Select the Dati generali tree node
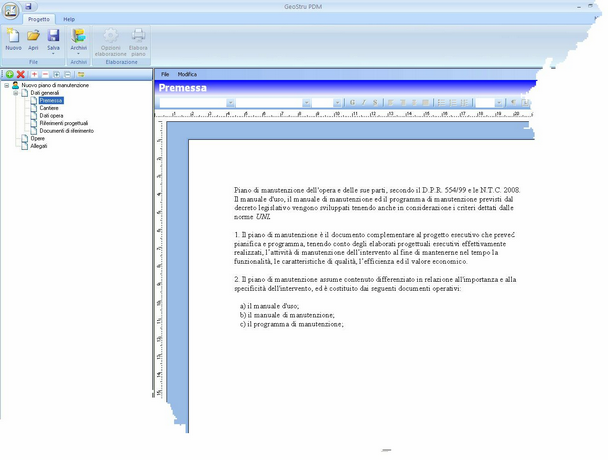Viewport: 608px width, 460px height. pyautogui.click(x=45, y=93)
